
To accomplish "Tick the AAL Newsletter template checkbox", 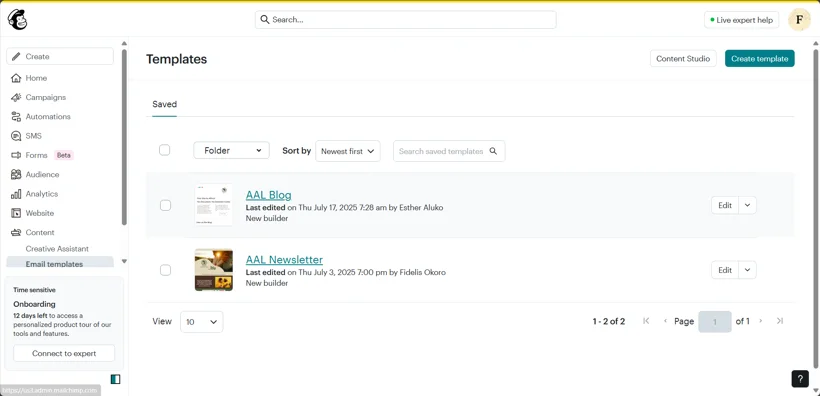I will coord(165,270).
